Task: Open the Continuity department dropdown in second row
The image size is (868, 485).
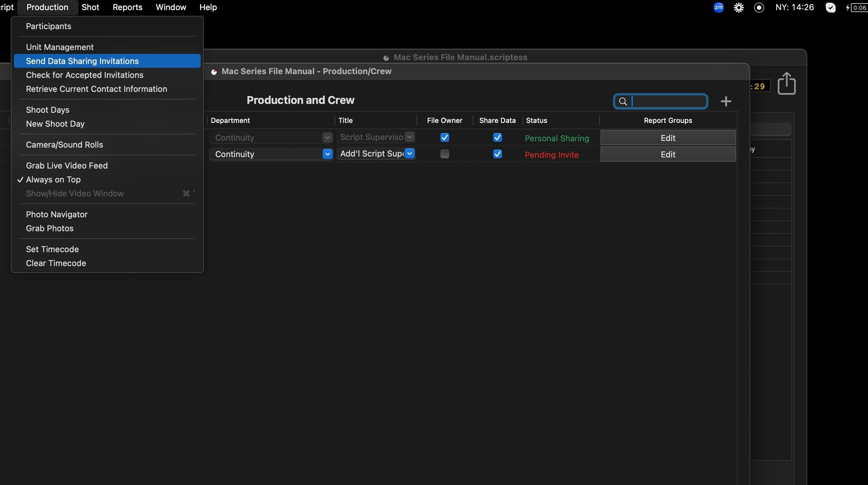Action: [x=327, y=154]
